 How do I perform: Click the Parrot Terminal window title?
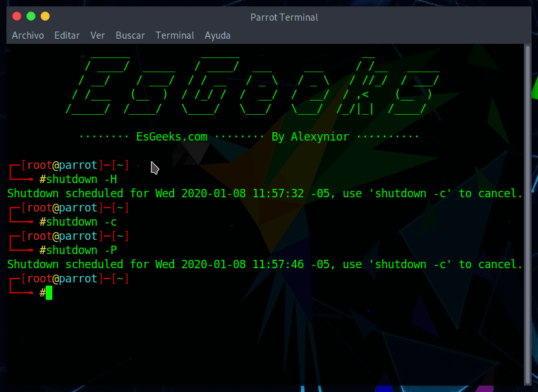284,17
